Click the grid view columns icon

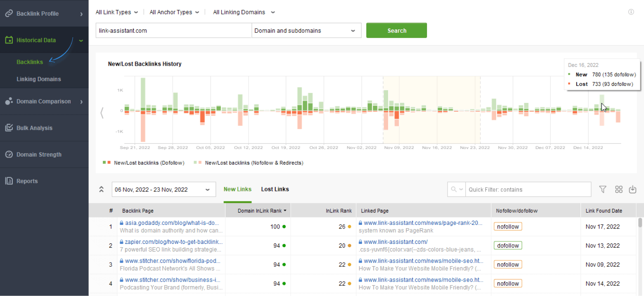coord(618,189)
